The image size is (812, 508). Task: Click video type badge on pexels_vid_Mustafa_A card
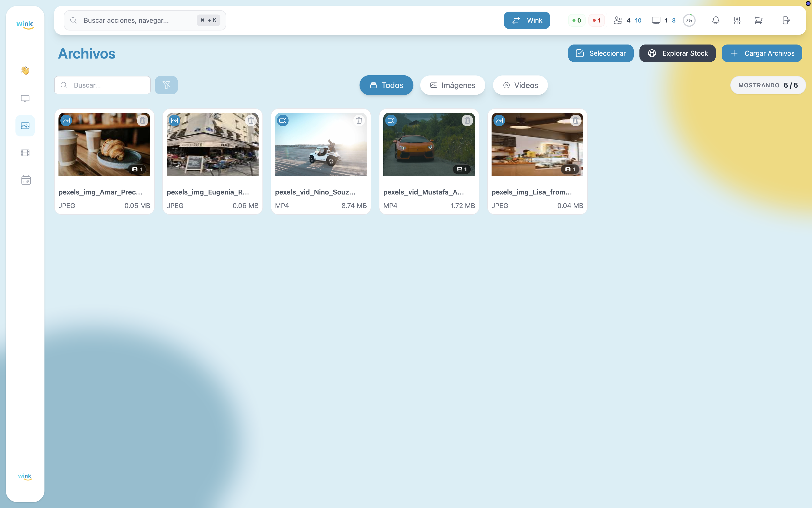pos(391,120)
